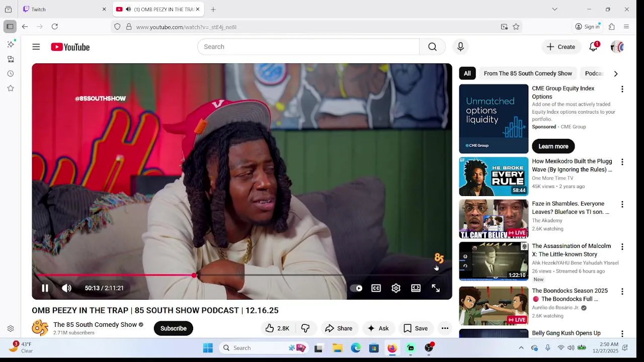Mute the OMB Peezy tab audio icon
This screenshot has width=644, height=362.
point(128,9)
